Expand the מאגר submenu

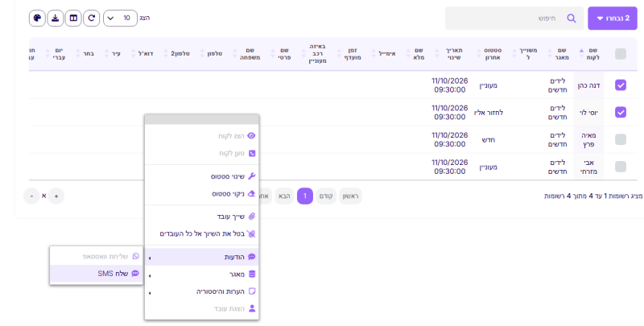[202, 274]
